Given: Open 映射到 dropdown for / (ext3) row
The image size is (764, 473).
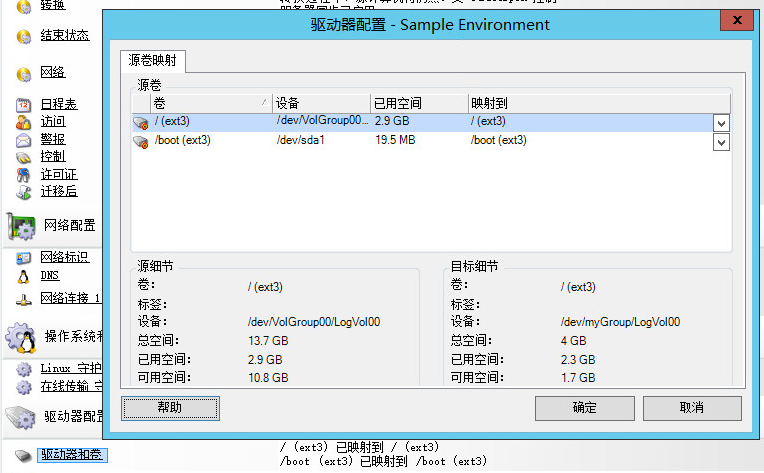Looking at the screenshot, I should (721, 122).
